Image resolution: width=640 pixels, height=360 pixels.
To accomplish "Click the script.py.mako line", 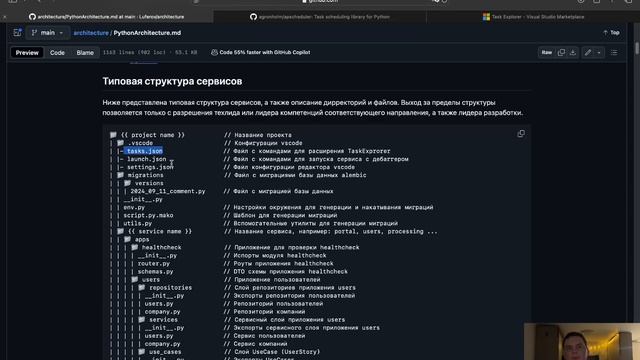I will 148,216.
